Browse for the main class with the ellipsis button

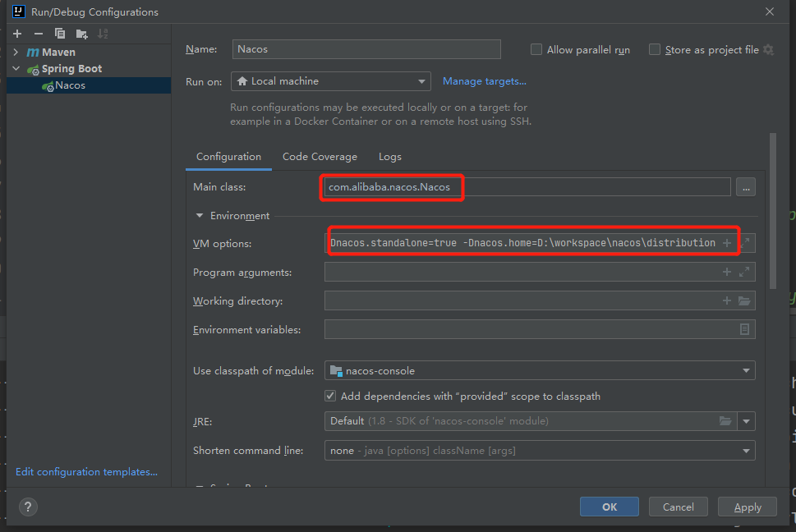746,187
